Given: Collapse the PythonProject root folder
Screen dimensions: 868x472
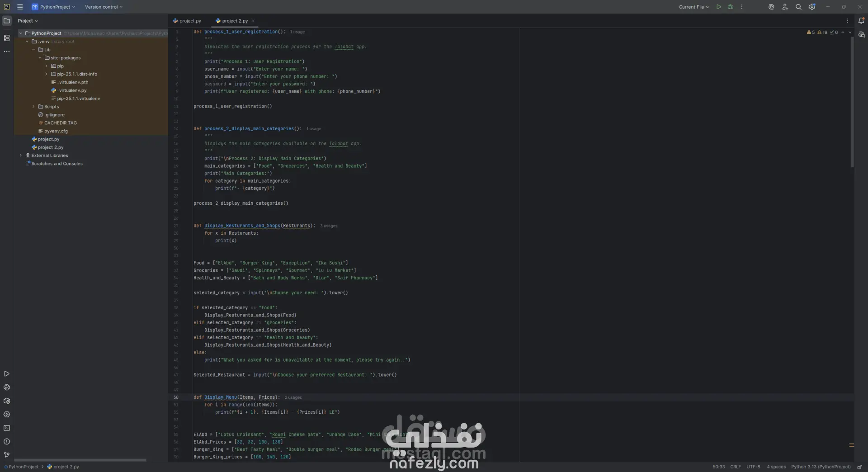Looking at the screenshot, I should (21, 33).
